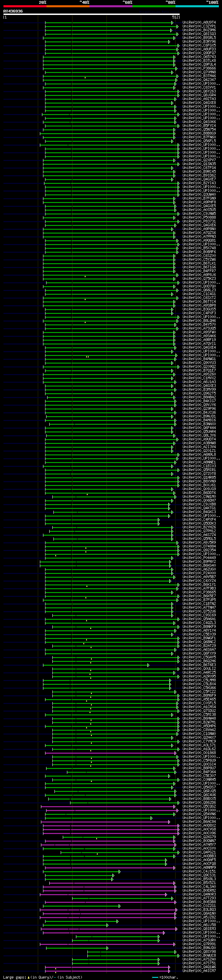Viewport: 222px width, 980px height.
Task: Click the purple alignment bar for UniRef100_O01868
Action: [x=111, y=753]
